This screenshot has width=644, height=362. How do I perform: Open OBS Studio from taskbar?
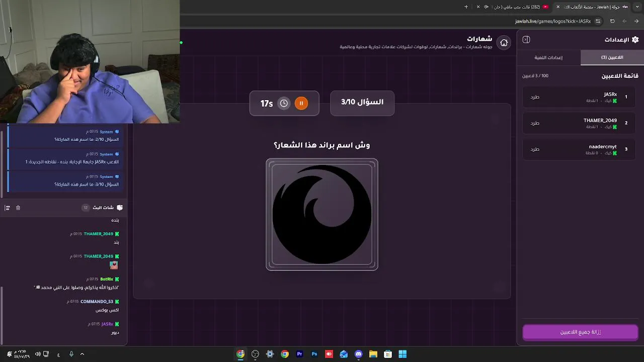255,354
